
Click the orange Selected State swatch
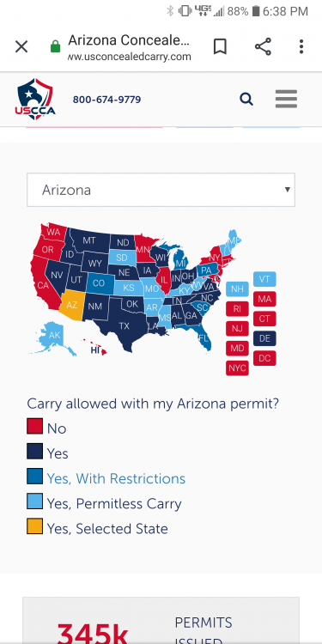tap(35, 526)
